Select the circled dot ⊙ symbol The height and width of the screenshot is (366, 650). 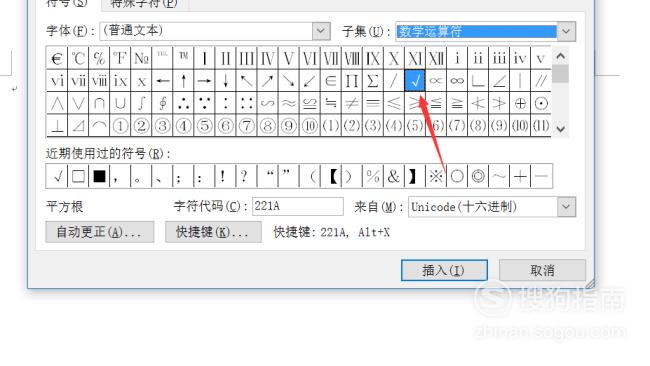[x=541, y=103]
